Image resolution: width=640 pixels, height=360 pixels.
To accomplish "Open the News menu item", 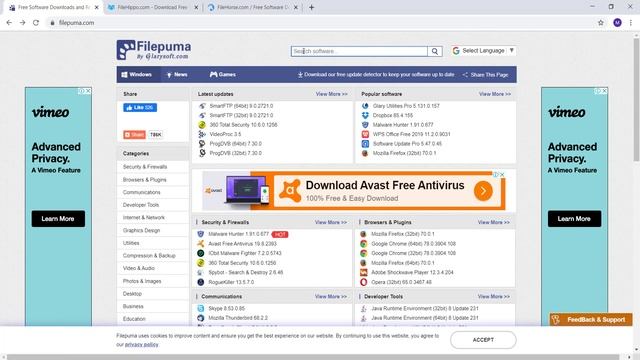I will click(177, 75).
